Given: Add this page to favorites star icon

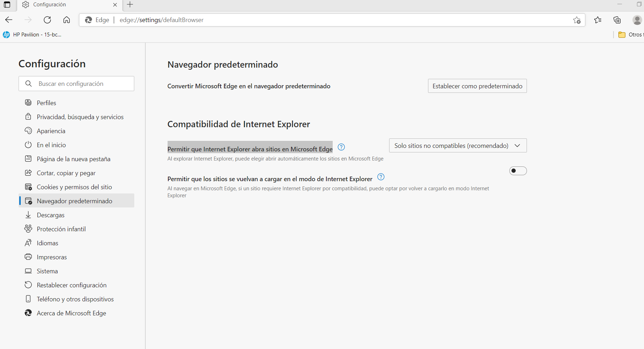Looking at the screenshot, I should click(577, 20).
